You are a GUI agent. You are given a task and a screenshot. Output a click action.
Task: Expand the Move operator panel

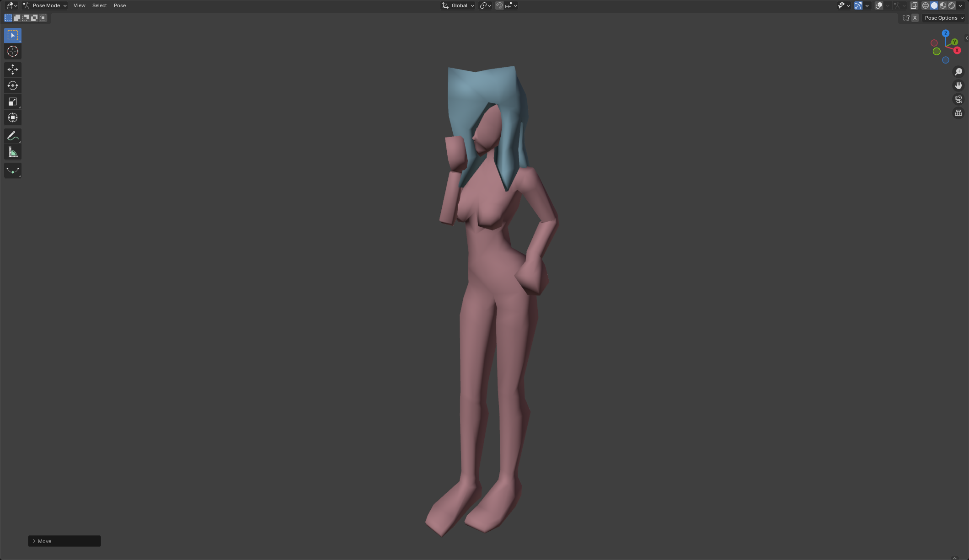coord(64,541)
